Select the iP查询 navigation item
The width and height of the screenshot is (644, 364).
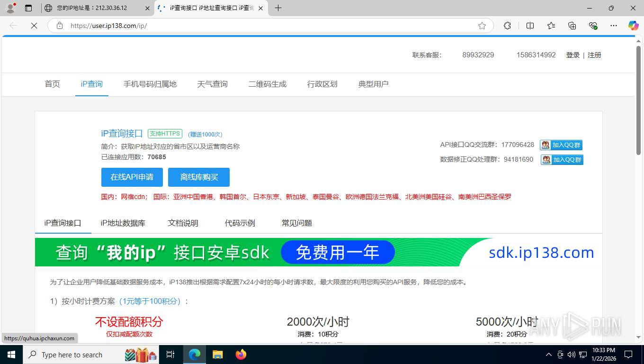(92, 84)
